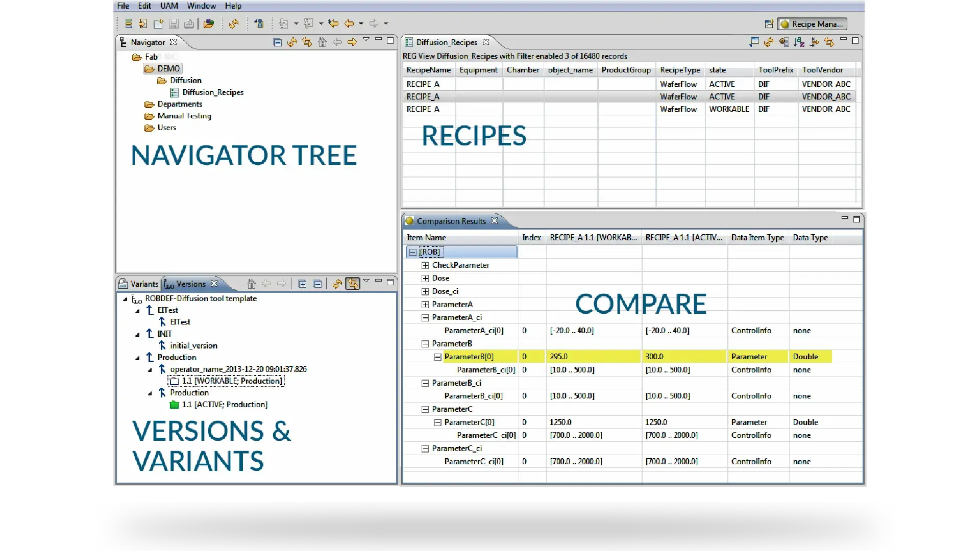Open the Navigator view menu dropdown triangle
The height and width of the screenshot is (551, 980).
(x=366, y=40)
